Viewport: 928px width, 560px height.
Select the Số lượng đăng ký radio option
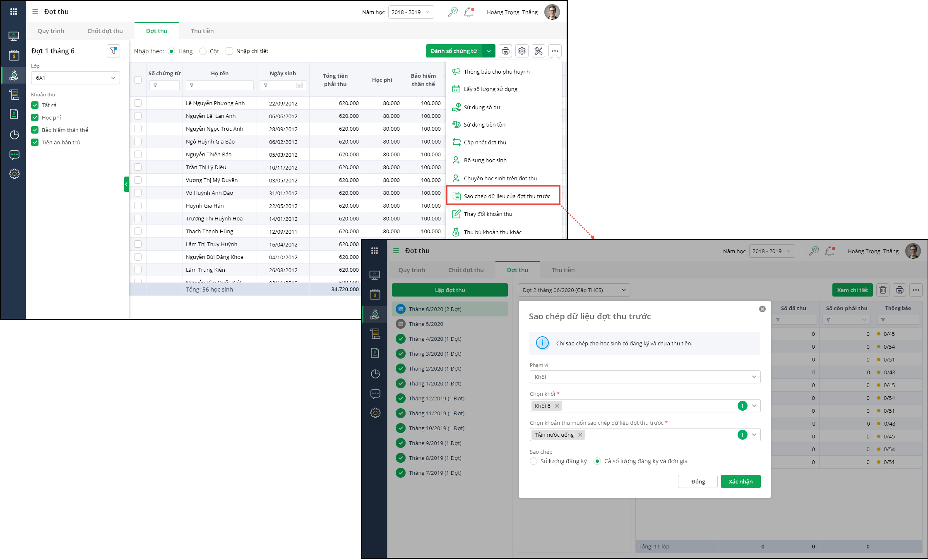click(x=534, y=461)
